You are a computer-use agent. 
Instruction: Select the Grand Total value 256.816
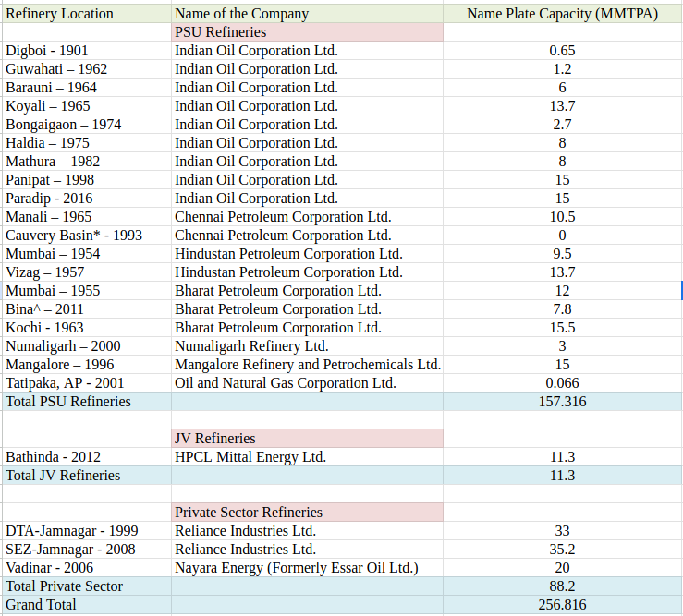click(563, 605)
